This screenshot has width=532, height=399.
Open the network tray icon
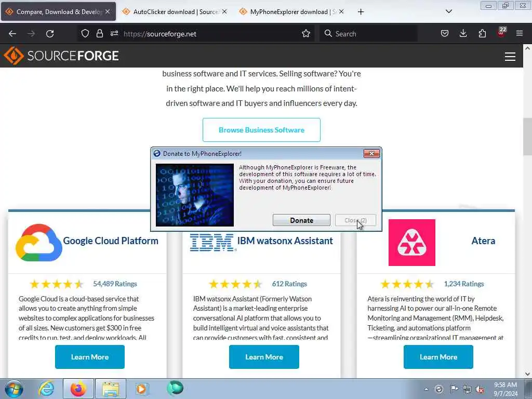[467, 389]
